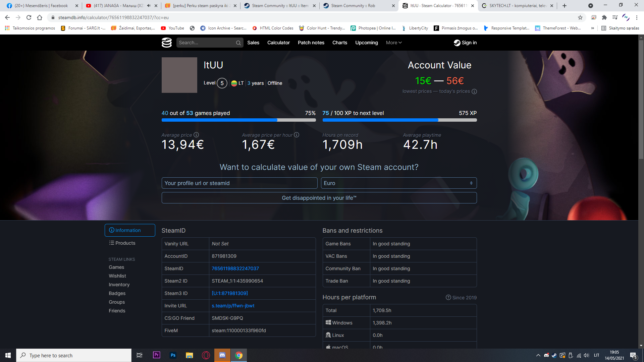Screen dimensions: 644x362
Task: Click the info icon next to Average price per hour
Action: tap(297, 135)
